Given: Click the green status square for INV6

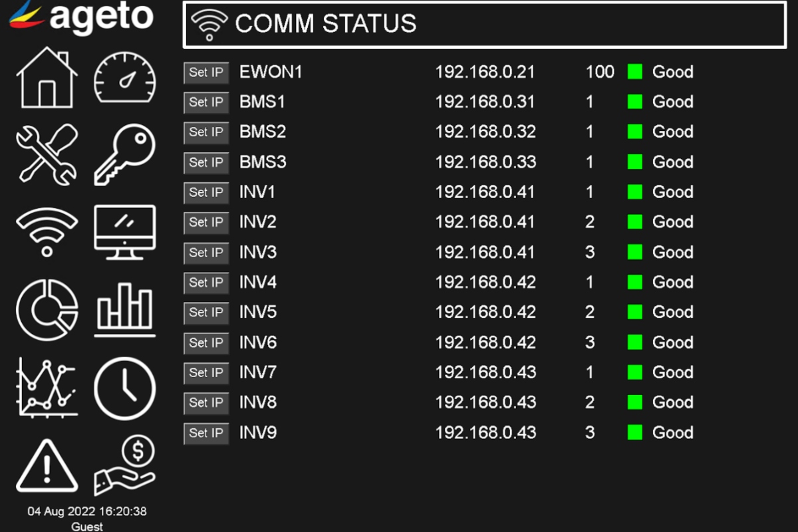Looking at the screenshot, I should [x=635, y=342].
